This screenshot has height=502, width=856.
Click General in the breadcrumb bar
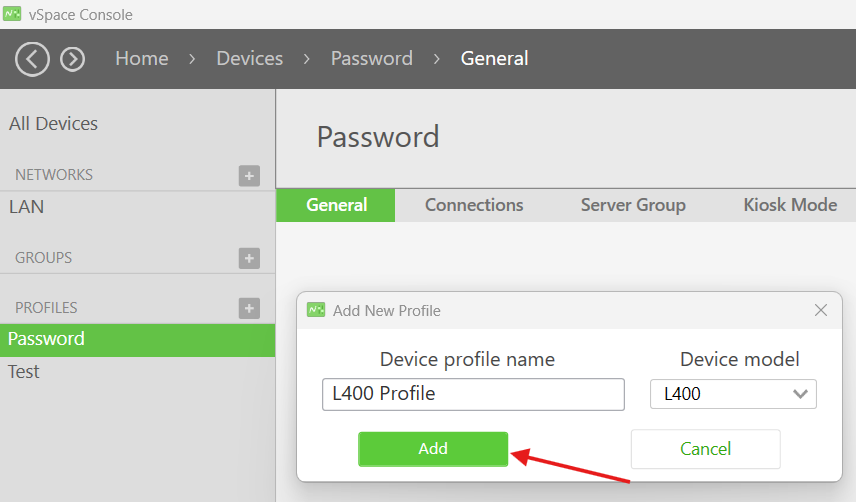494,58
